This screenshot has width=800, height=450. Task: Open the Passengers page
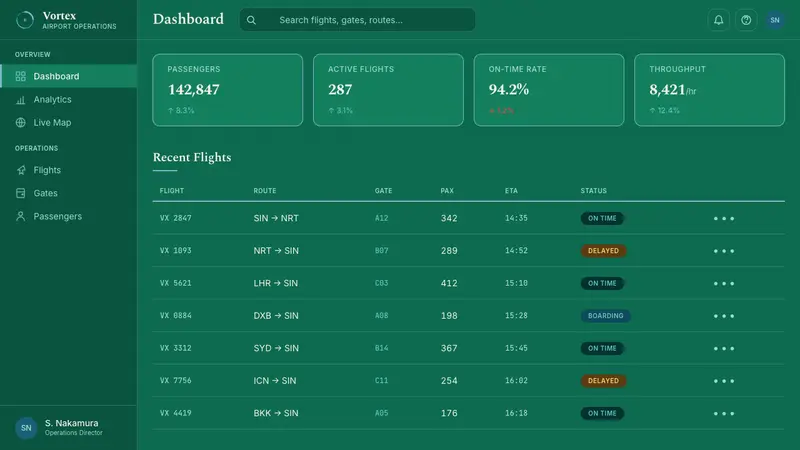tap(68, 216)
